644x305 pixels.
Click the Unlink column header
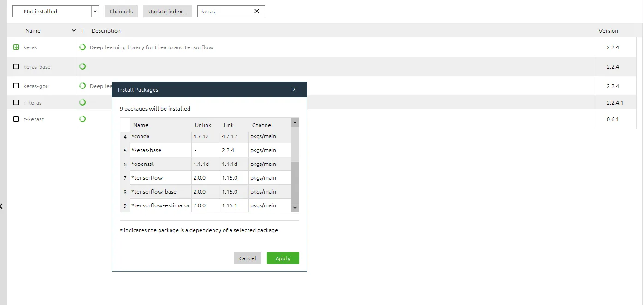[x=203, y=125]
